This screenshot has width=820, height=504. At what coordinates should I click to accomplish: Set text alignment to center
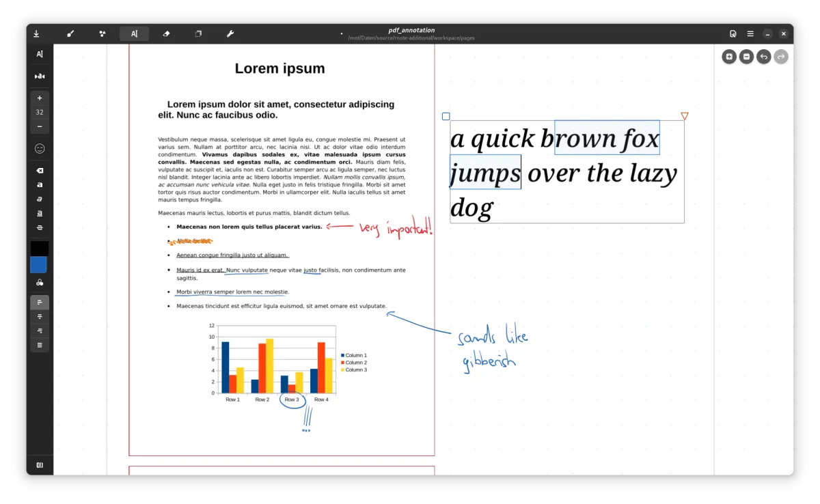(x=39, y=316)
